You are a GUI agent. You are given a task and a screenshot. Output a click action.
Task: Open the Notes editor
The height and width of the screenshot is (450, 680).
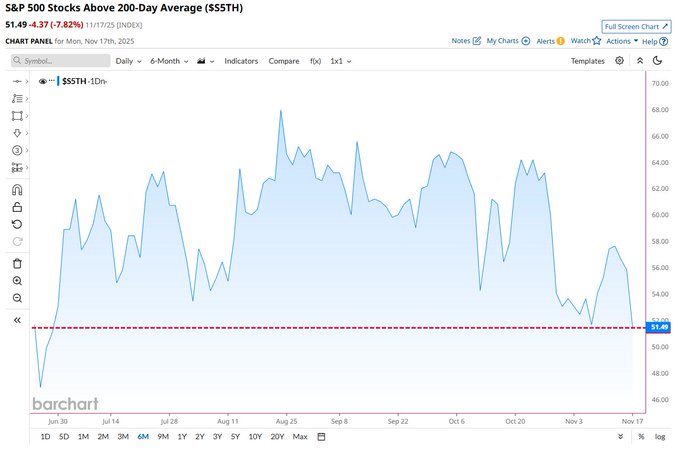(466, 41)
